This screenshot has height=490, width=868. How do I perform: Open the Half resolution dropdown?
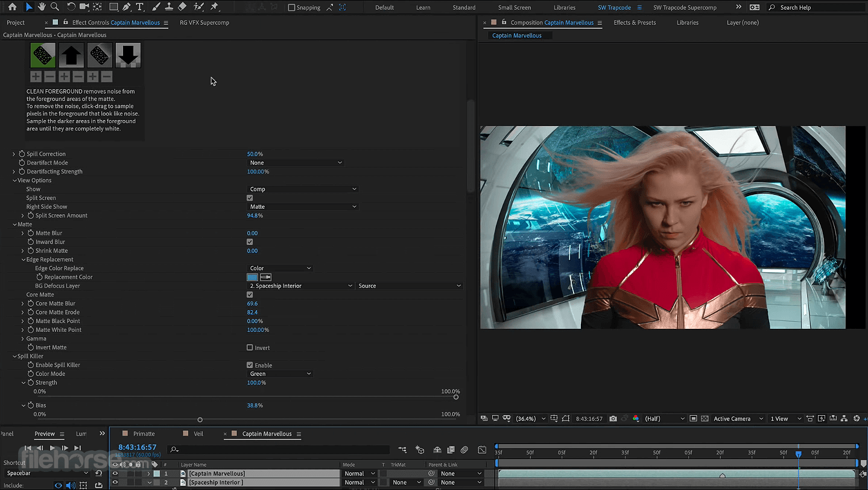pyautogui.click(x=665, y=418)
